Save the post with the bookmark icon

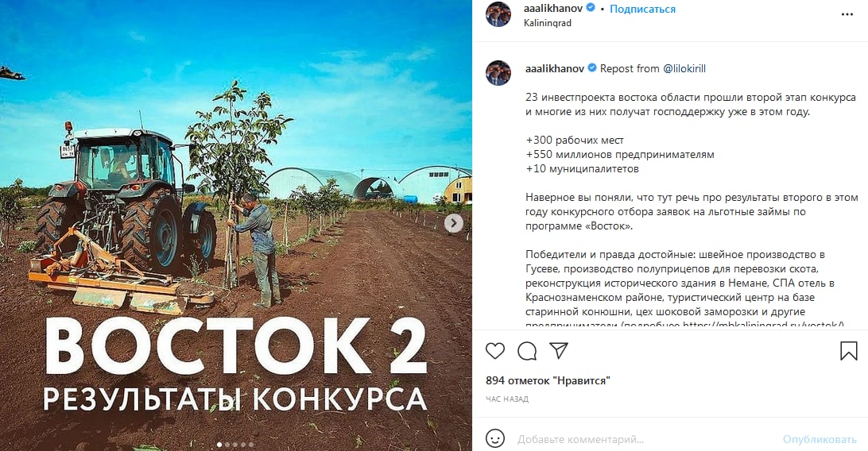pos(848,350)
